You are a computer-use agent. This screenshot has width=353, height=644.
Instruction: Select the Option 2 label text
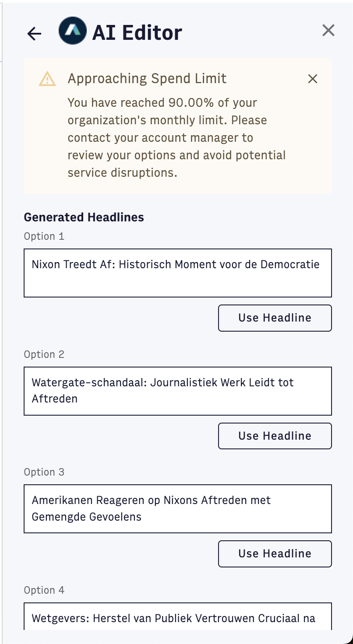coord(44,354)
